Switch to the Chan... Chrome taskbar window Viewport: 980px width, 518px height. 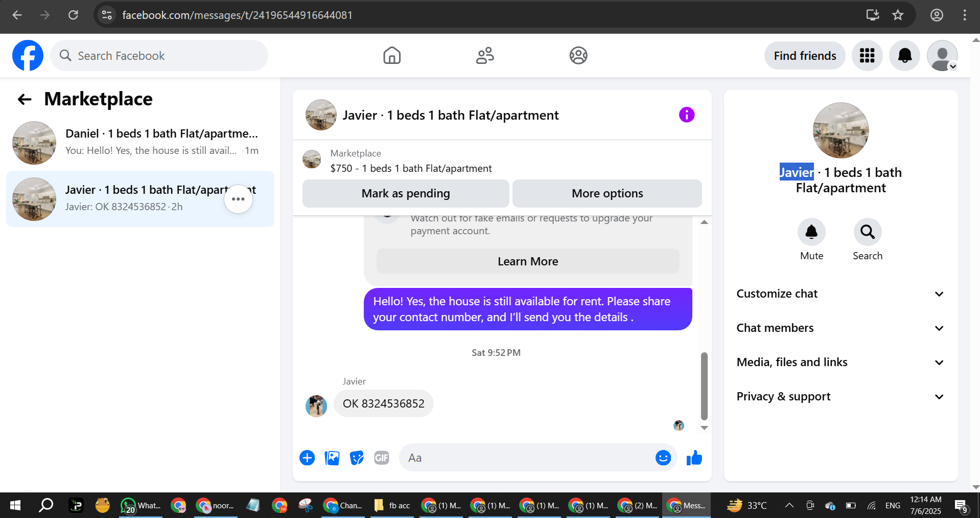(343, 505)
